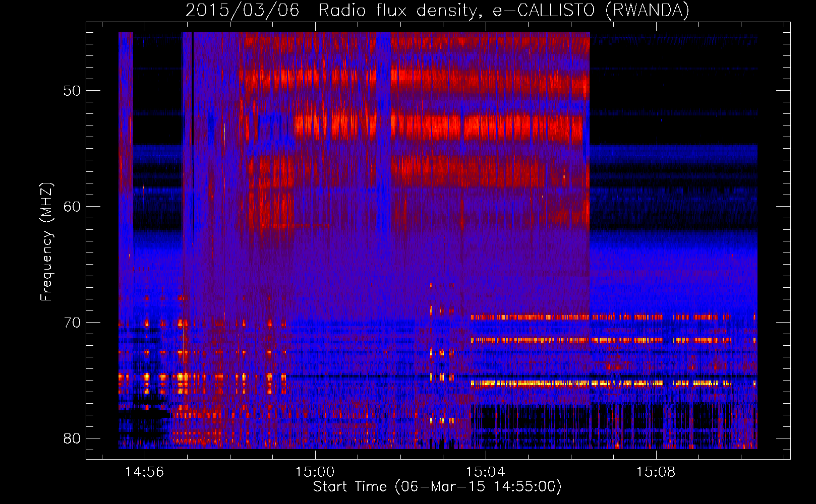Click the 15:04 time tick label
The image size is (816, 504).
tap(486, 472)
